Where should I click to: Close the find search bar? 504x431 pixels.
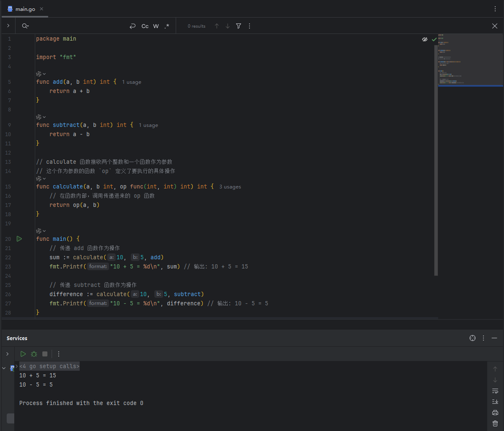495,26
